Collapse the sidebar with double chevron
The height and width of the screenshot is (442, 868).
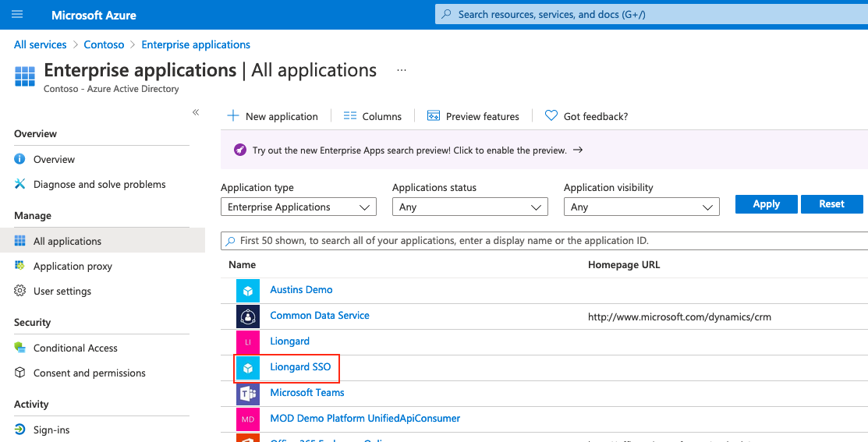tap(196, 112)
